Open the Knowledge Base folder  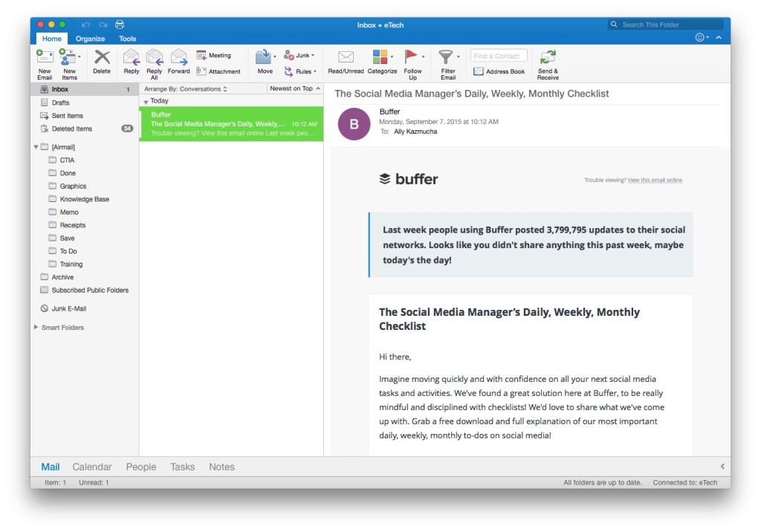click(85, 199)
